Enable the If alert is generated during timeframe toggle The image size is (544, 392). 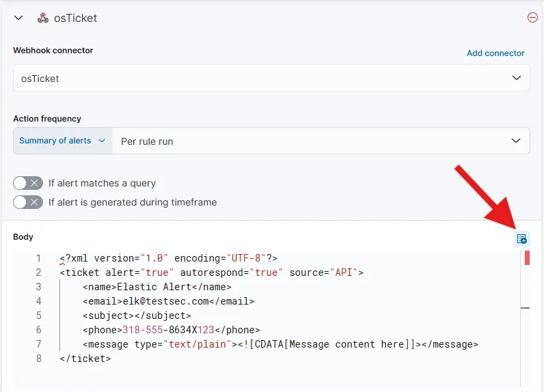[28, 202]
